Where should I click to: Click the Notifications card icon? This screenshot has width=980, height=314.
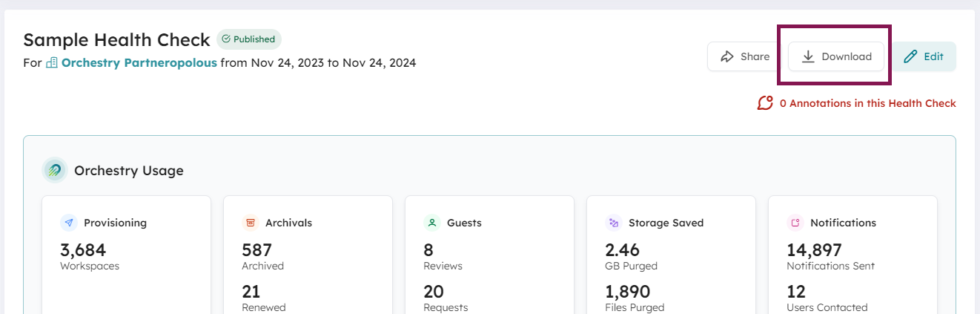[795, 223]
